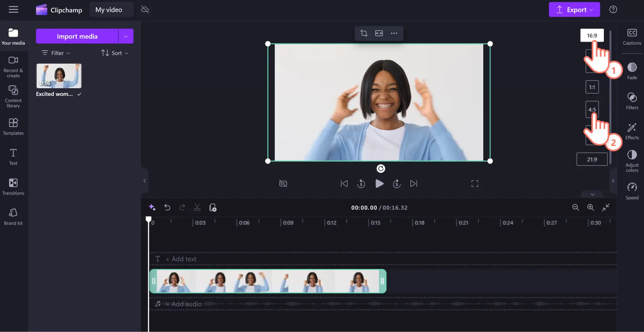This screenshot has height=332, width=644.
Task: Play the video preview
Action: [x=379, y=184]
